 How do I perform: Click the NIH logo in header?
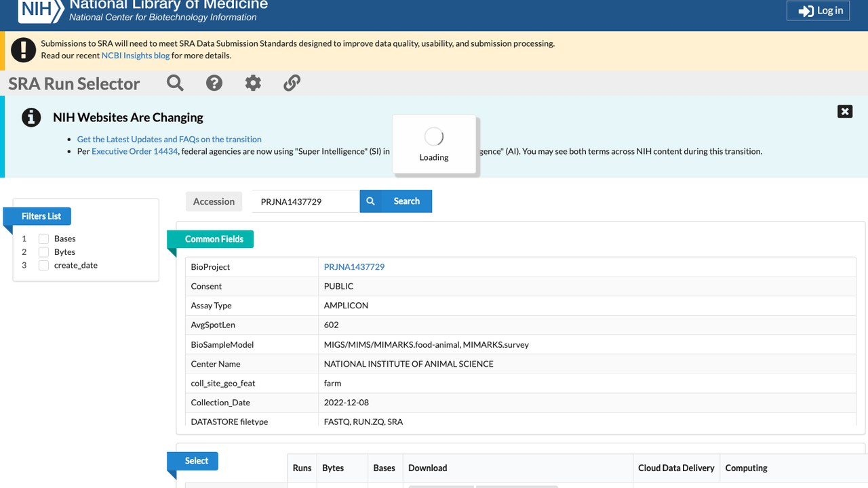[40, 10]
